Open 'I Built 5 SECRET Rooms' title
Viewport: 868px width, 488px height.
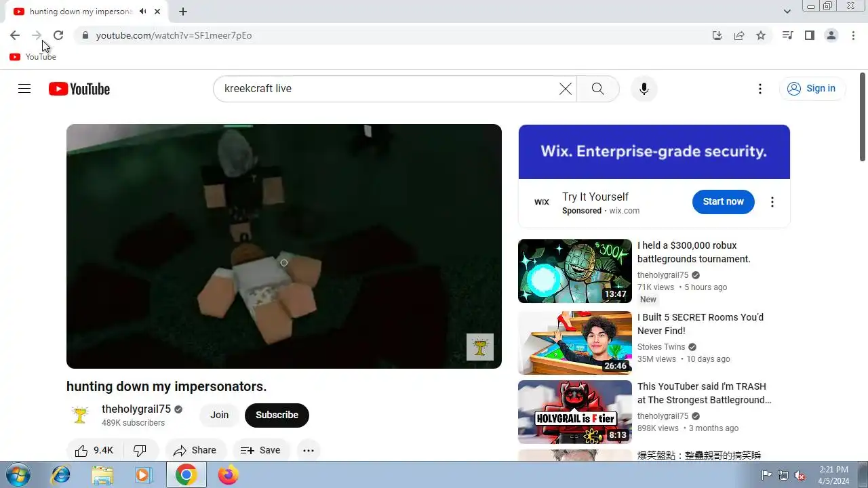pyautogui.click(x=701, y=324)
